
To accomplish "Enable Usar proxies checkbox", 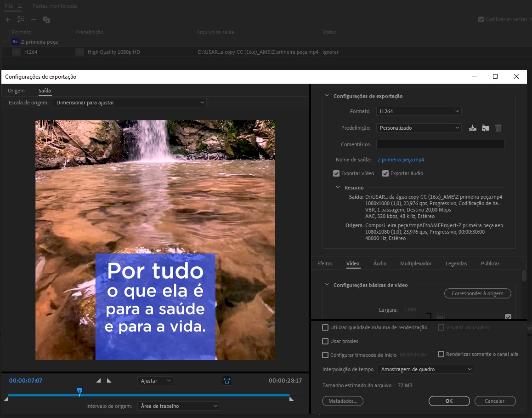I will pos(325,341).
